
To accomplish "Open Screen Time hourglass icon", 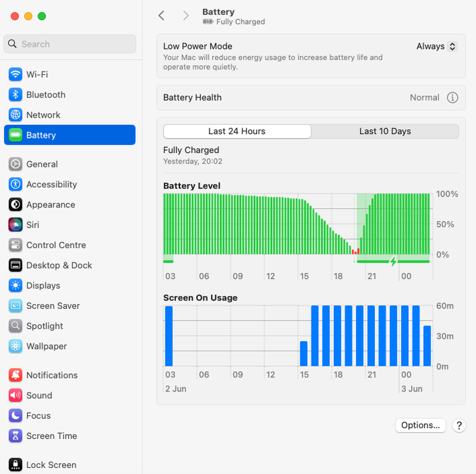I will click(15, 436).
